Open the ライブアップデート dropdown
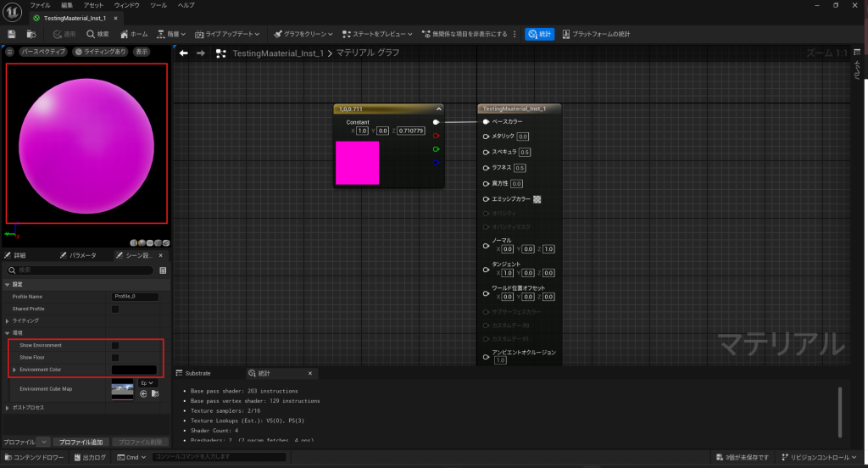This screenshot has width=868, height=468. [x=227, y=34]
